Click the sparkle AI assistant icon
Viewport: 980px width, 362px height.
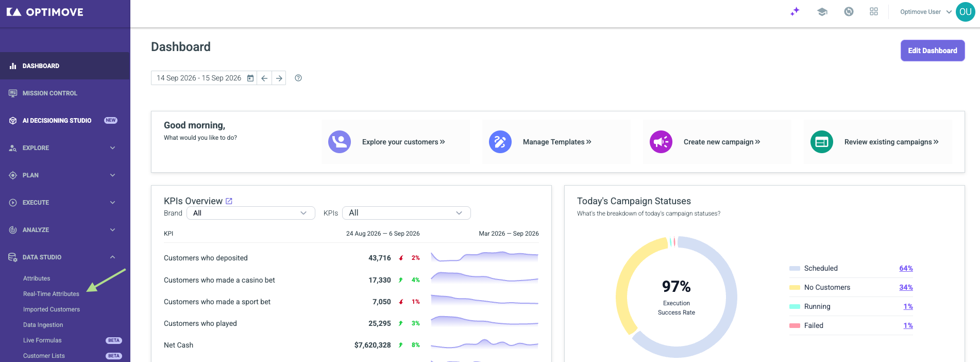[x=795, y=11]
